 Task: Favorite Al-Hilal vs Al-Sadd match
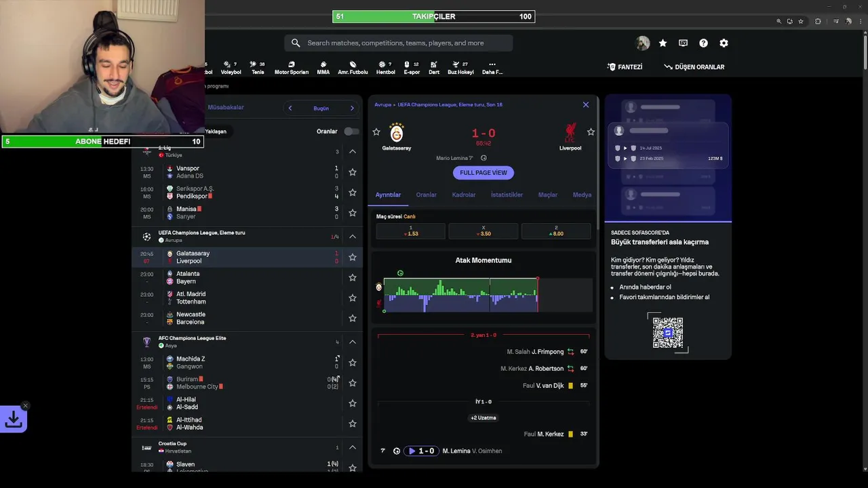coord(353,403)
